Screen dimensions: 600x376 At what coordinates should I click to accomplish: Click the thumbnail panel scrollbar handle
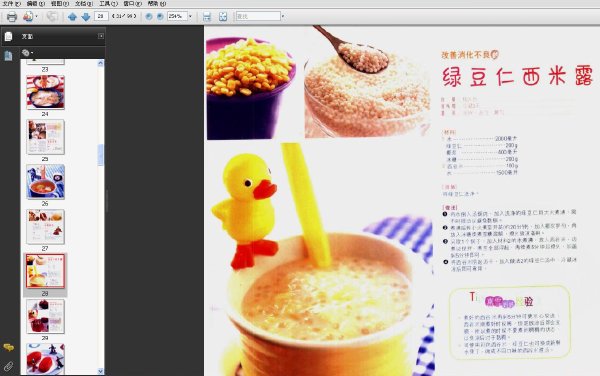coord(101,155)
